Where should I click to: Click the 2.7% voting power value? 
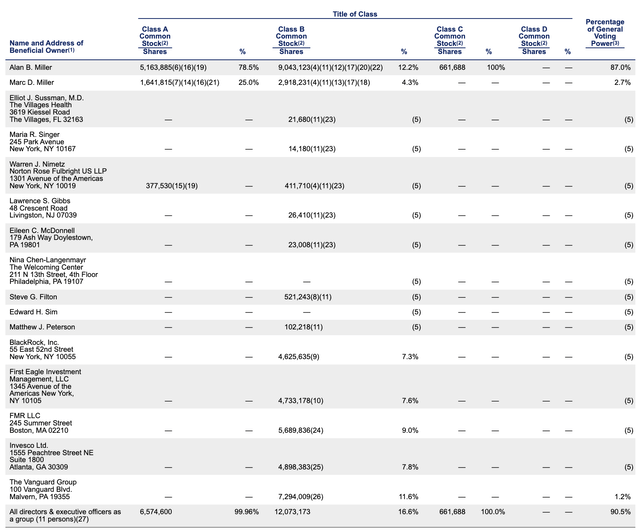click(x=622, y=82)
